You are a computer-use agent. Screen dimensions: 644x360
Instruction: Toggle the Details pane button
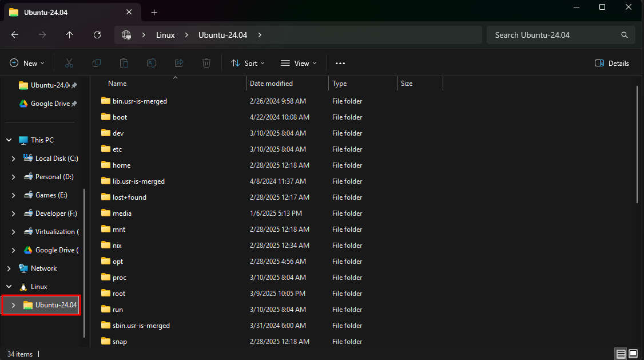pyautogui.click(x=612, y=64)
